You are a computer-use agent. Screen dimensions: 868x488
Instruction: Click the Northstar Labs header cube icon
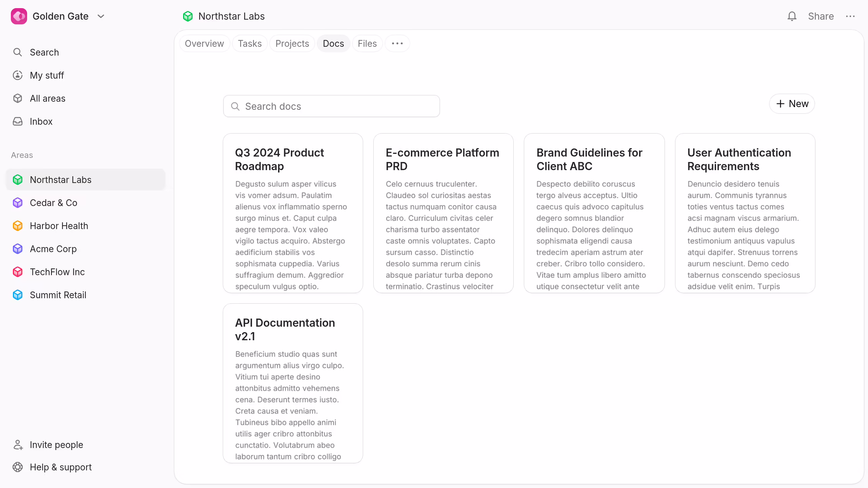click(188, 16)
